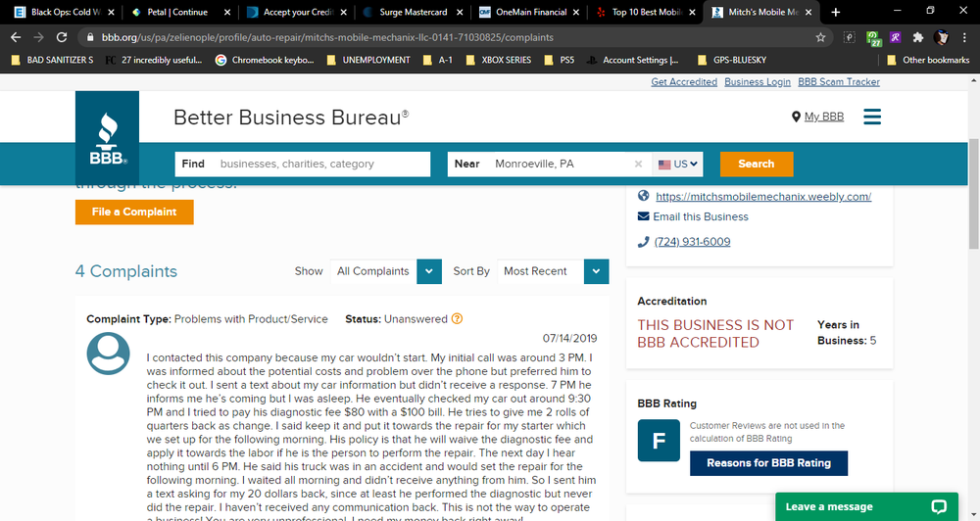
Task: Click the complainant user avatar
Action: point(108,354)
